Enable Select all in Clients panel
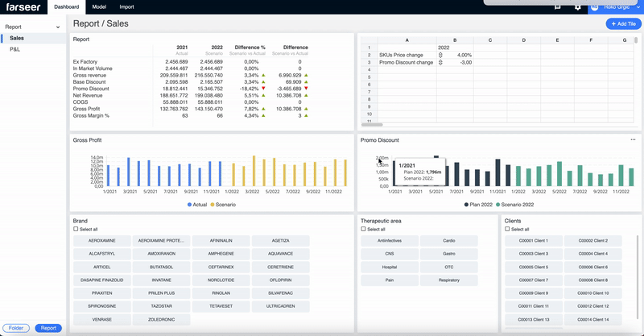This screenshot has width=644, height=336. 507,229
